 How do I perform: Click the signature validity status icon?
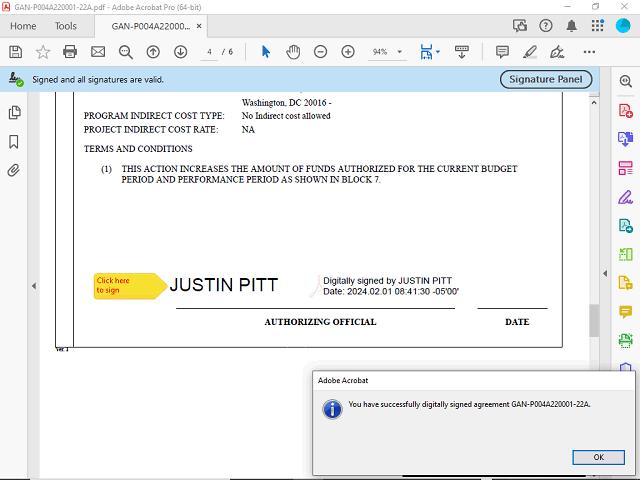click(16, 79)
